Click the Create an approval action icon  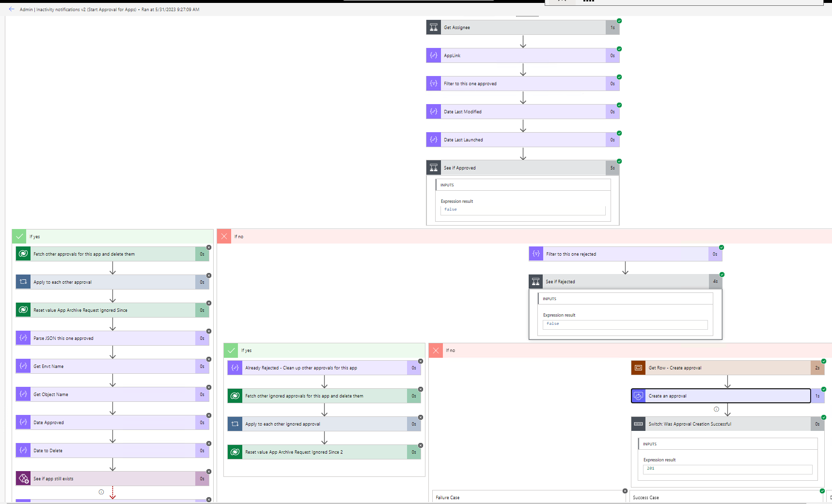pyautogui.click(x=639, y=396)
